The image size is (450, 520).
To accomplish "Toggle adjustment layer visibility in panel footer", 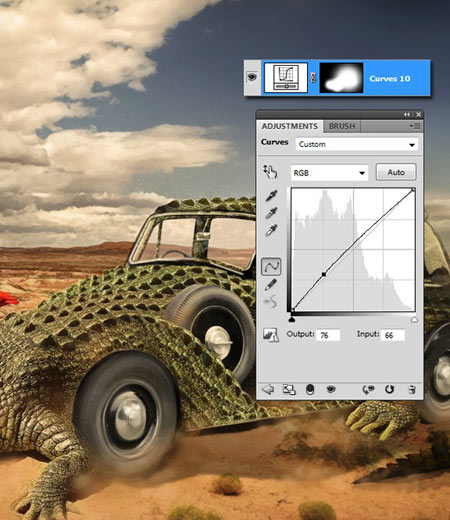I will tap(331, 389).
